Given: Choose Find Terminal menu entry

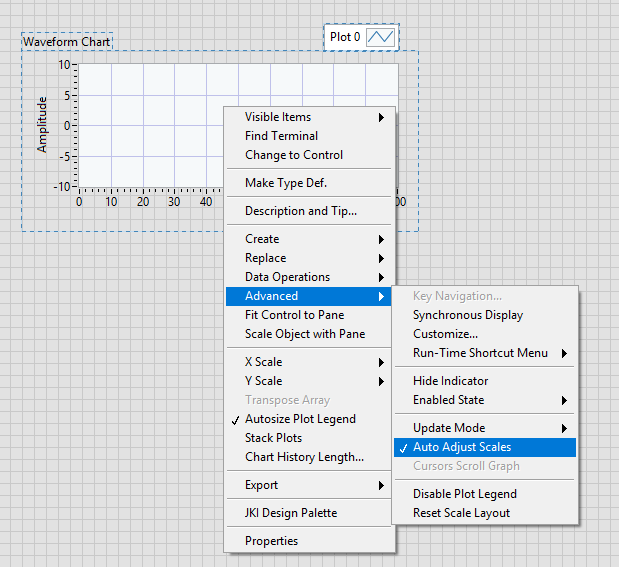Looking at the screenshot, I should pyautogui.click(x=281, y=136).
